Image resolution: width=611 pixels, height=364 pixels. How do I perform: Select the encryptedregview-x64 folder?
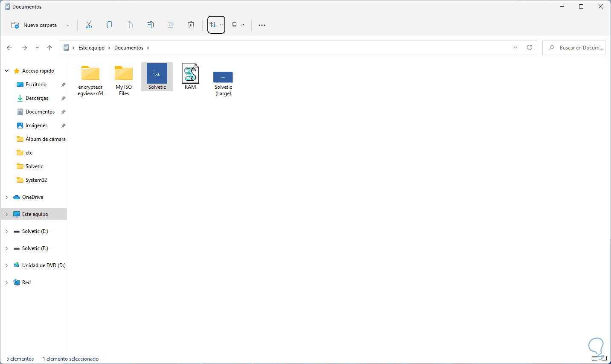[x=90, y=81]
